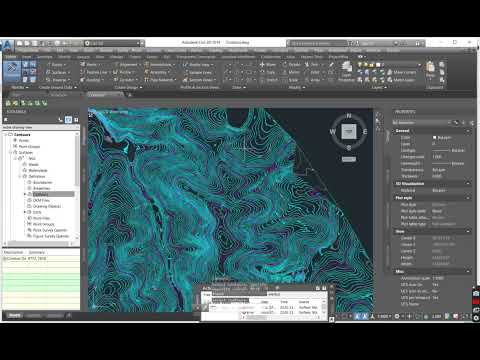
Task: Collapse the Definition tree node
Action: pos(20,176)
